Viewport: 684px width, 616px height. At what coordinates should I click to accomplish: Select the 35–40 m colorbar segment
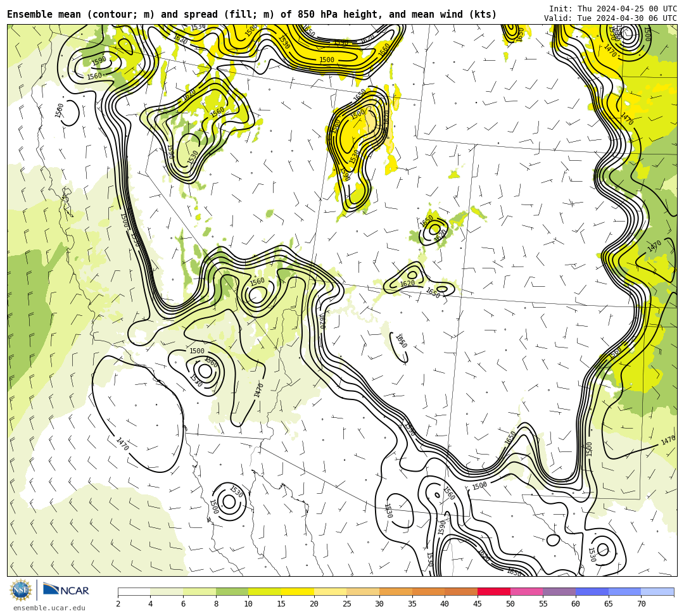pyautogui.click(x=428, y=591)
